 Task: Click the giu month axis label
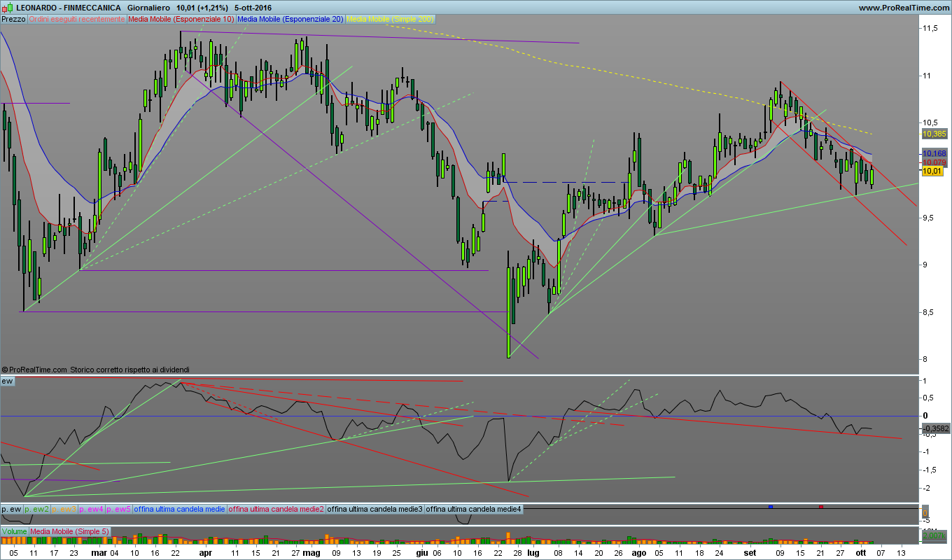(x=421, y=552)
